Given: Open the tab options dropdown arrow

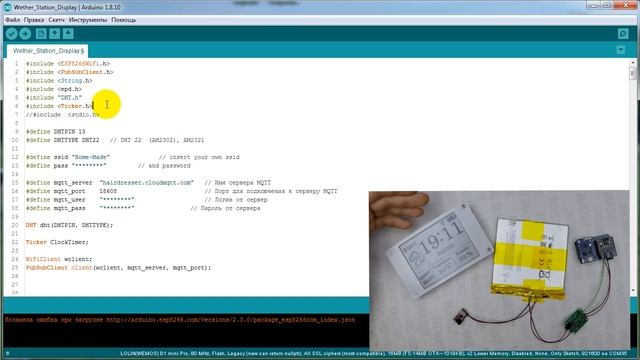Looking at the screenshot, I should pos(620,50).
